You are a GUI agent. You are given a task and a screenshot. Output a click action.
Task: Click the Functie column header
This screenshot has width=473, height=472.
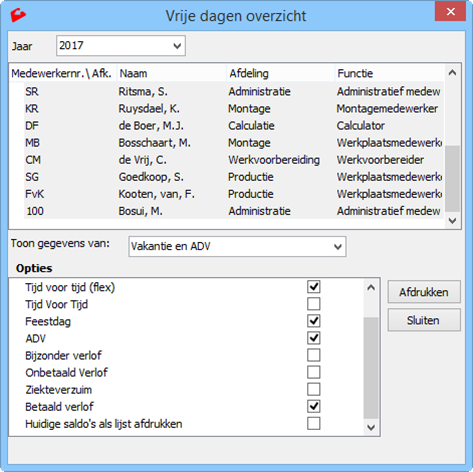389,73
